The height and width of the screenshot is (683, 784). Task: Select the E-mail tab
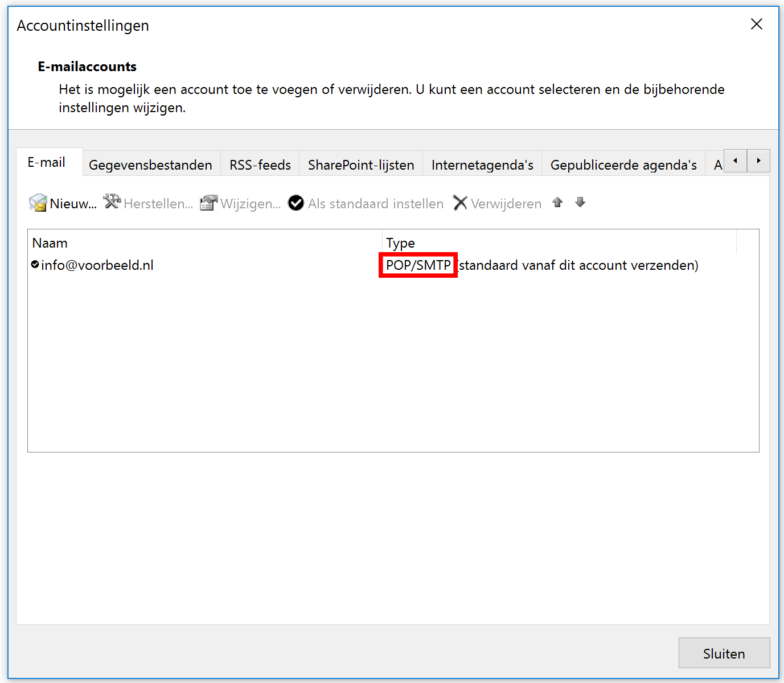[x=47, y=162]
